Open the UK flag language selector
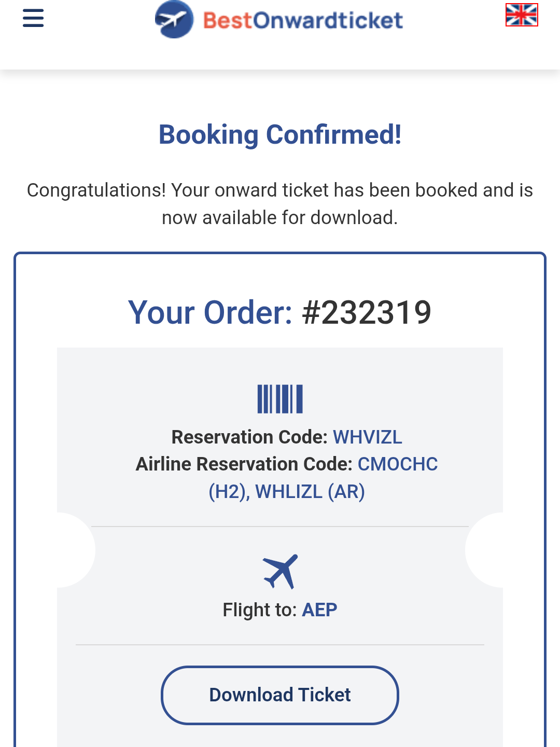 click(x=522, y=15)
